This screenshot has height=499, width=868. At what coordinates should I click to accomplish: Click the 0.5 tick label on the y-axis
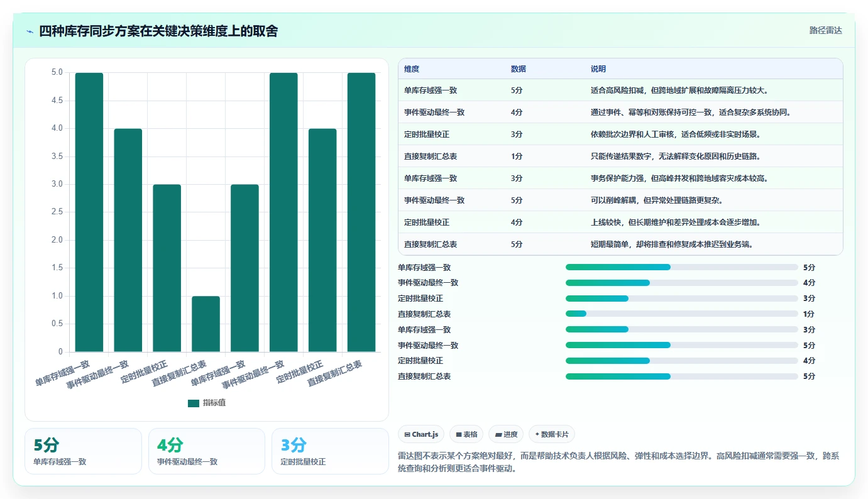[57, 324]
